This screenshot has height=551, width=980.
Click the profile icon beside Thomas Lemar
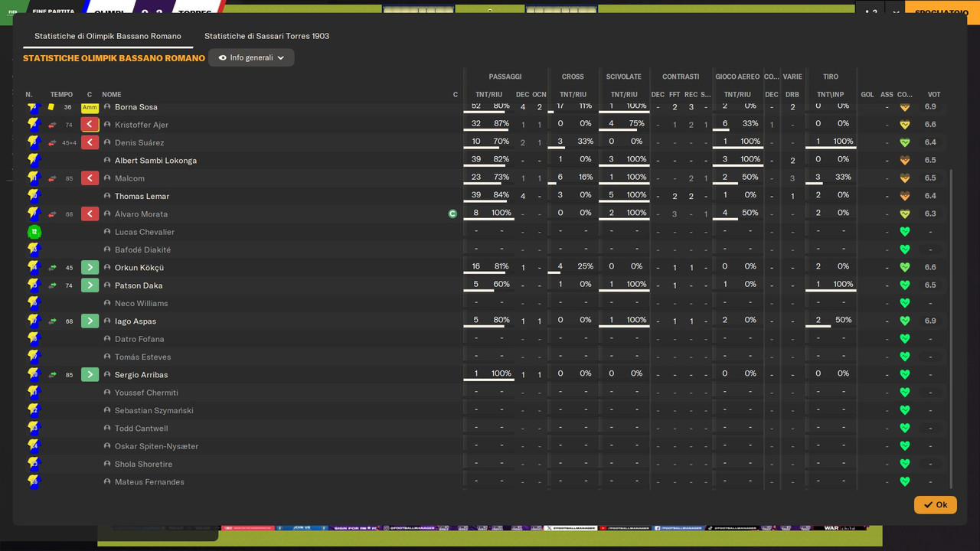(107, 197)
